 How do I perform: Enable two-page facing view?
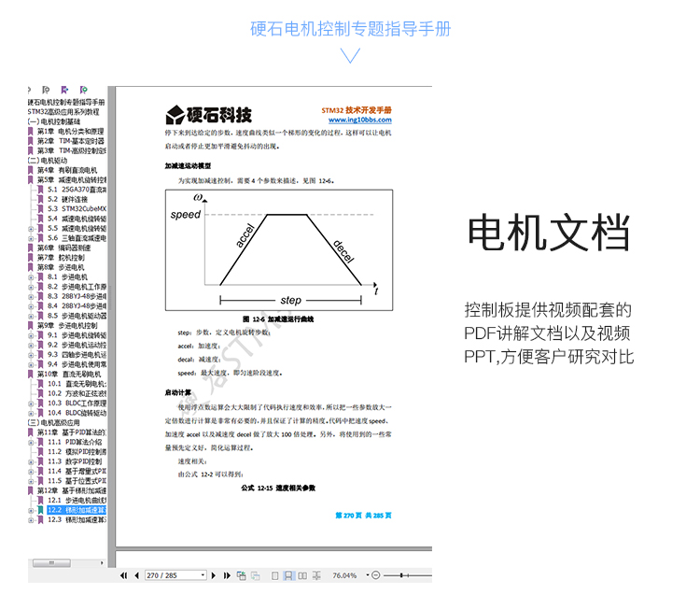click(301, 575)
